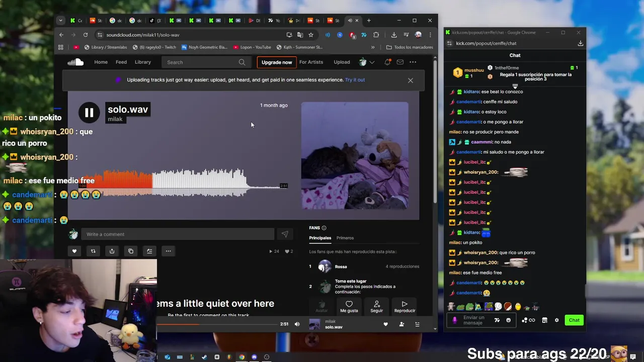This screenshot has width=644, height=362.
Task: Toggle the player volume speaker
Action: [297, 324]
